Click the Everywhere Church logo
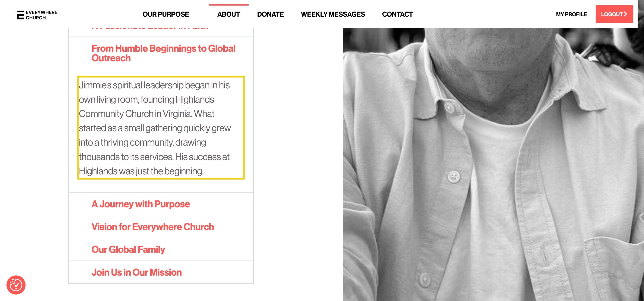Viewport: 644px width, 301px height. (37, 15)
